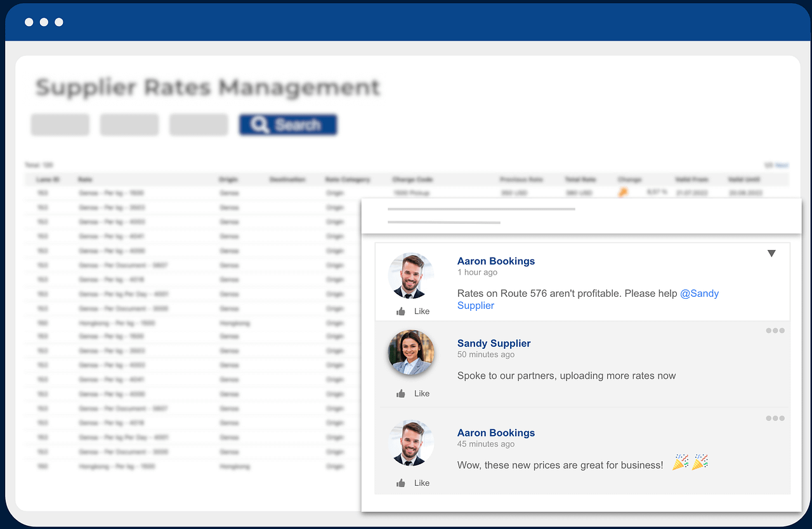Collapse Aaron's comment using the disclosure triangle
The width and height of the screenshot is (812, 529).
tap(771, 253)
